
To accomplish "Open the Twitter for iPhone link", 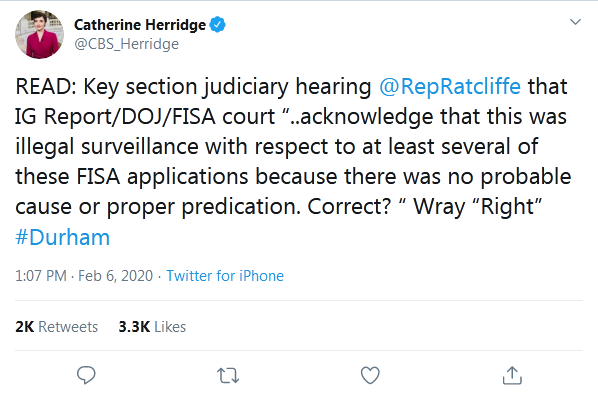I will (x=225, y=276).
